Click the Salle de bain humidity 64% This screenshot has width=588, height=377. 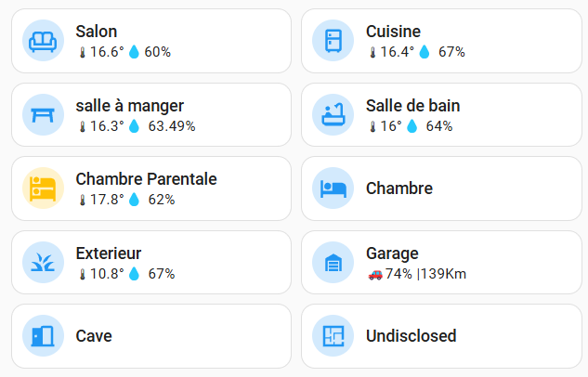[x=439, y=126]
